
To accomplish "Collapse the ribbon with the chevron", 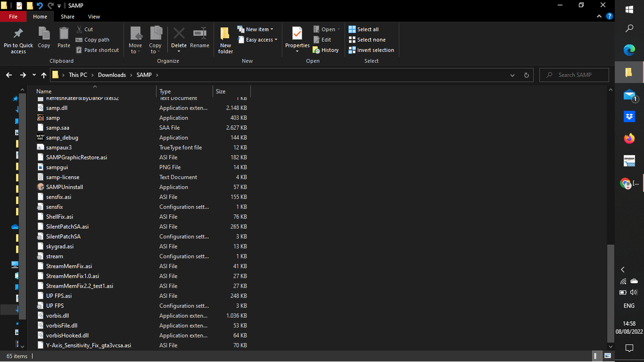I will pyautogui.click(x=599, y=17).
